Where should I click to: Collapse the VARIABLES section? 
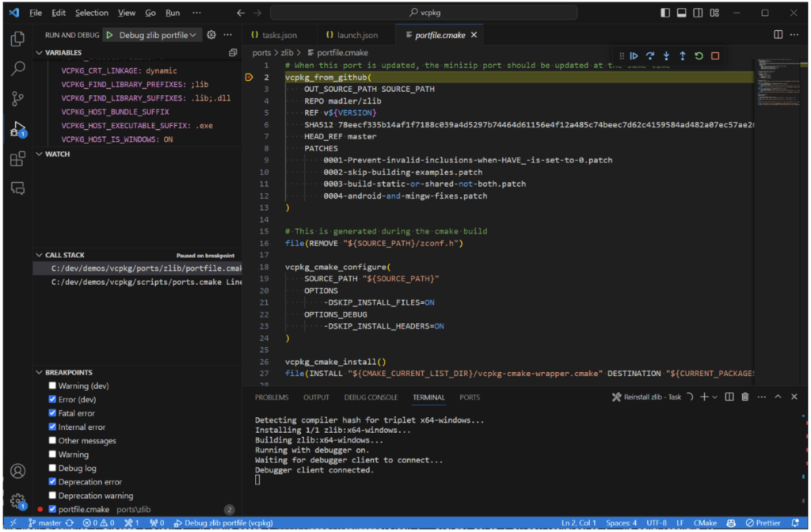[39, 52]
